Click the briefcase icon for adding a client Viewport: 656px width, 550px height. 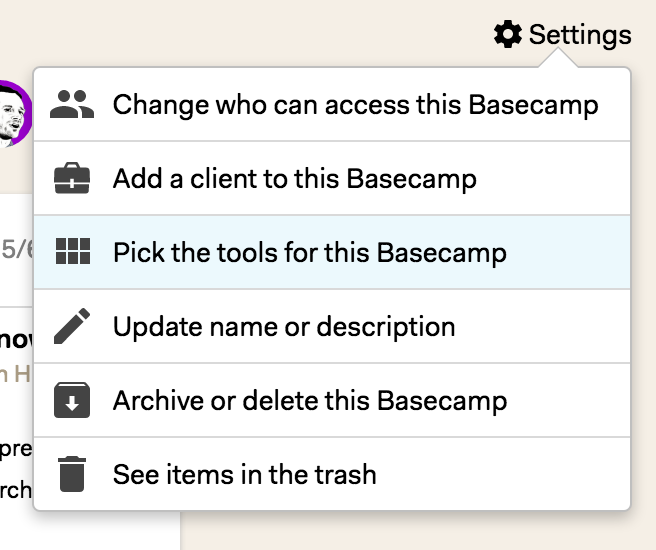(x=72, y=178)
